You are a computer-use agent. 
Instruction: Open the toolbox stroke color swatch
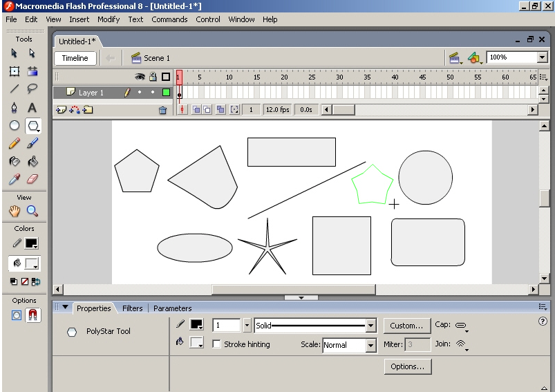click(32, 243)
